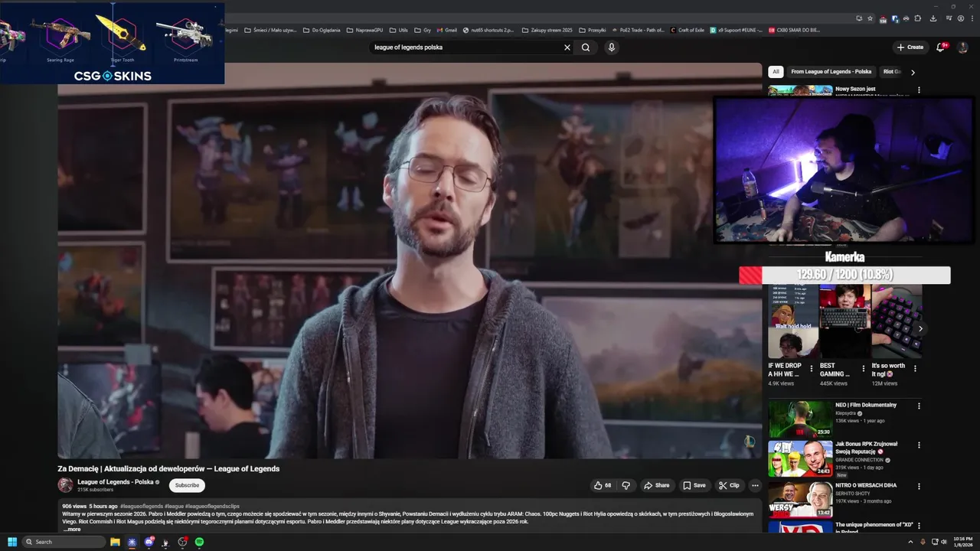Click the Create button

pyautogui.click(x=910, y=47)
